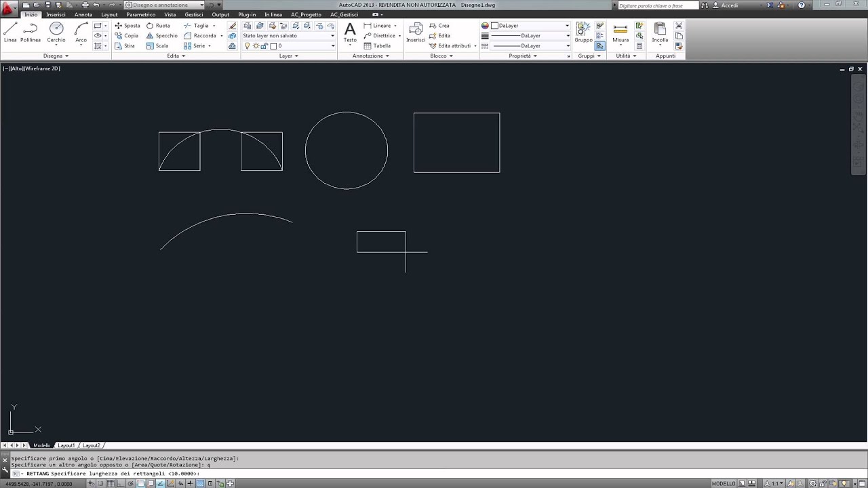Open the Inserisci block tool
Image resolution: width=868 pixels, height=488 pixels.
click(416, 32)
